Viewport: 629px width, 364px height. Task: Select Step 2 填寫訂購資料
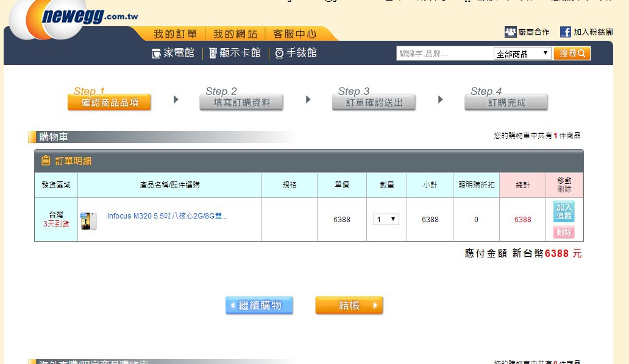(x=241, y=102)
